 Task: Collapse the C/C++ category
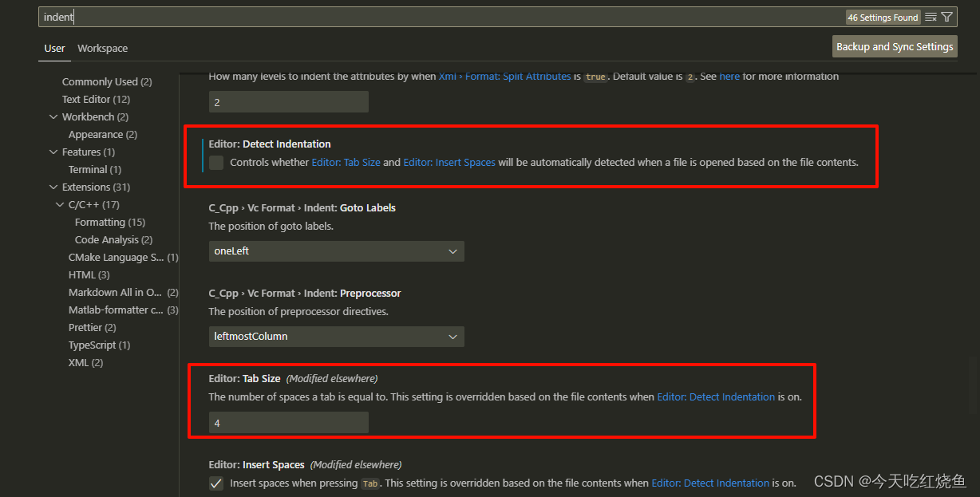click(x=60, y=204)
